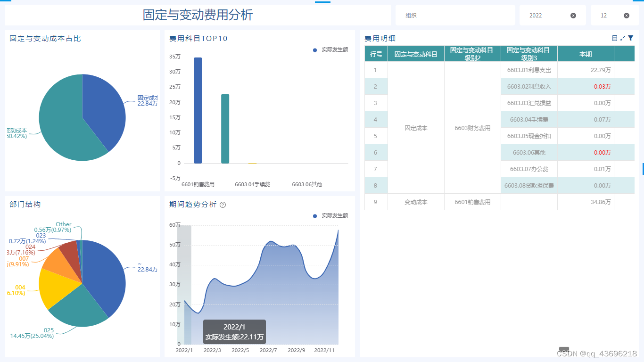The height and width of the screenshot is (362, 644).
Task: Click the 固定成本 merged table cell
Action: 416,128
